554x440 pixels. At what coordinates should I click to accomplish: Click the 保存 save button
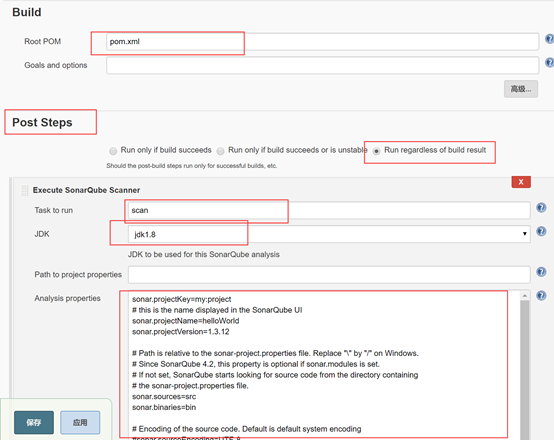(x=34, y=422)
